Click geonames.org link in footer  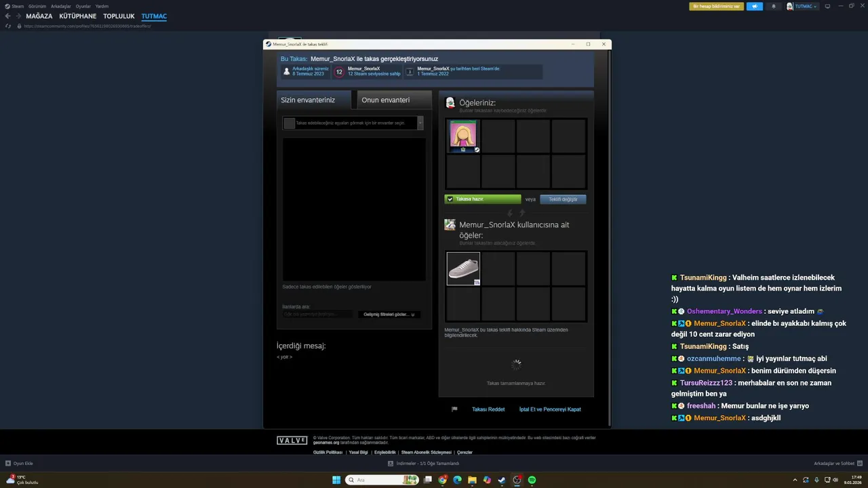[326, 443]
